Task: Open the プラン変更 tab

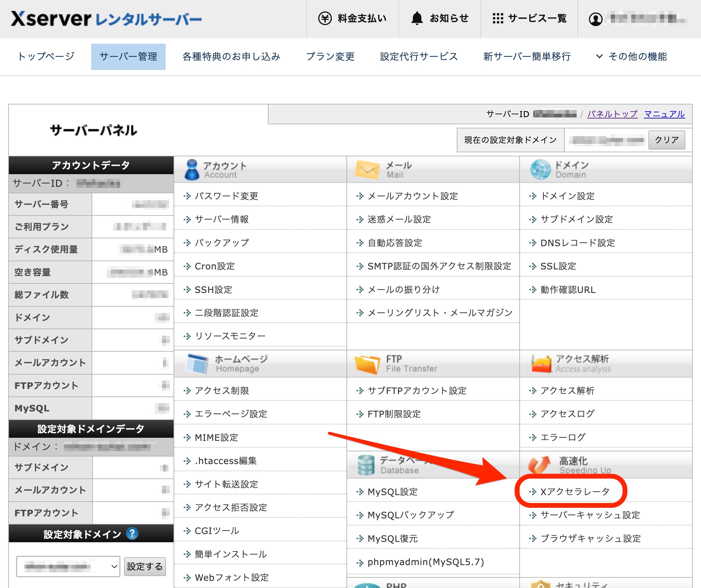Action: coord(330,57)
